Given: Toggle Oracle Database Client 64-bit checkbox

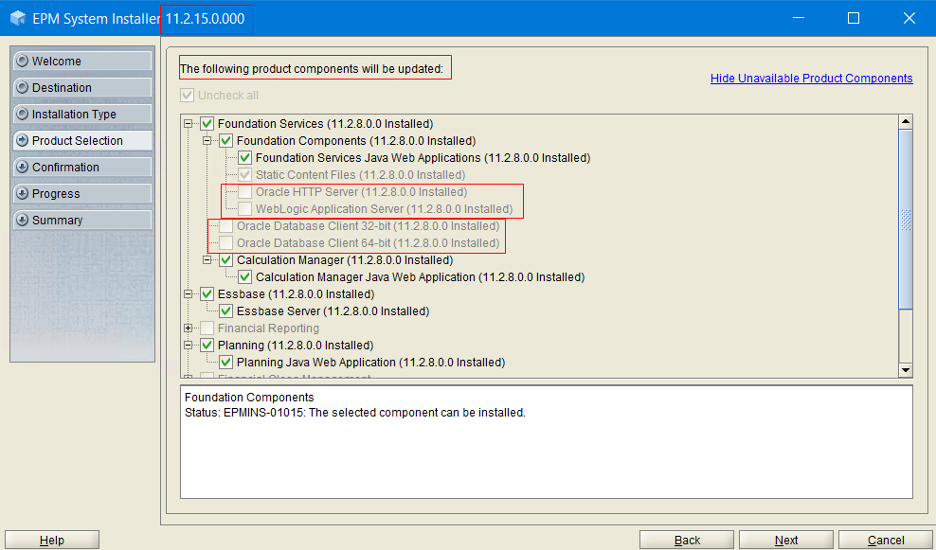Looking at the screenshot, I should pos(226,243).
